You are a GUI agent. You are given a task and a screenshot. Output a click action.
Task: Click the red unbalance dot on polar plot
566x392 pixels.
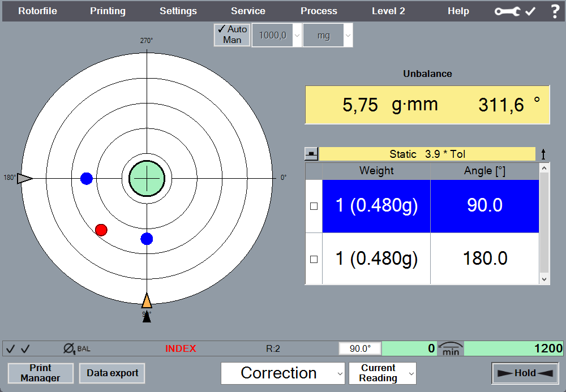click(x=101, y=230)
